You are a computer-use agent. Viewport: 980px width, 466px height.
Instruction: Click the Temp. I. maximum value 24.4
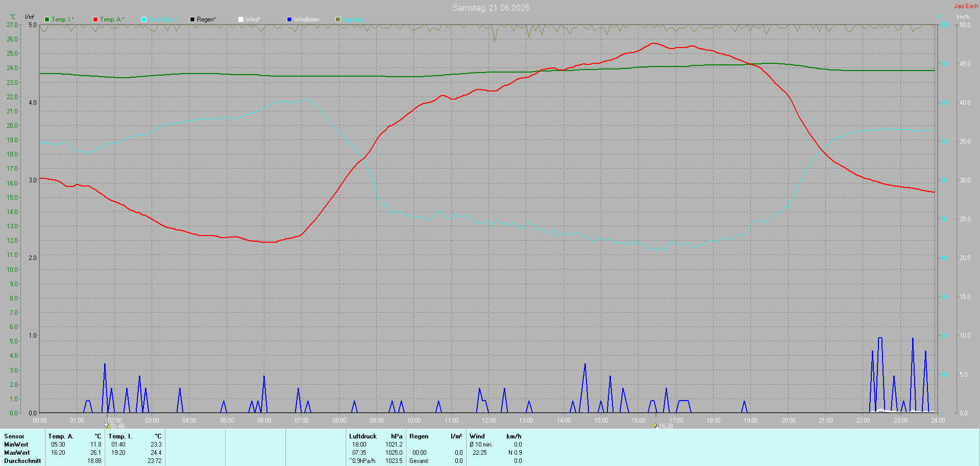[156, 453]
